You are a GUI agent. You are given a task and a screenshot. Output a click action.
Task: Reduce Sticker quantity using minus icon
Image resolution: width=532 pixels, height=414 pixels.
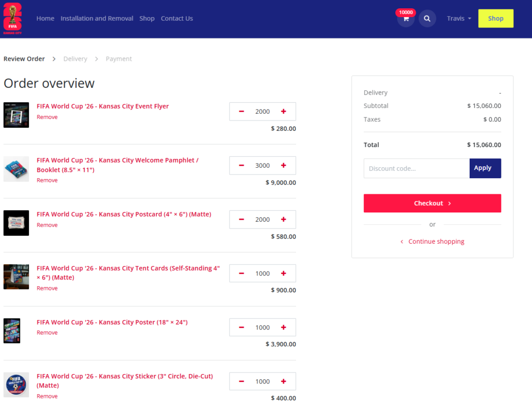(242, 382)
